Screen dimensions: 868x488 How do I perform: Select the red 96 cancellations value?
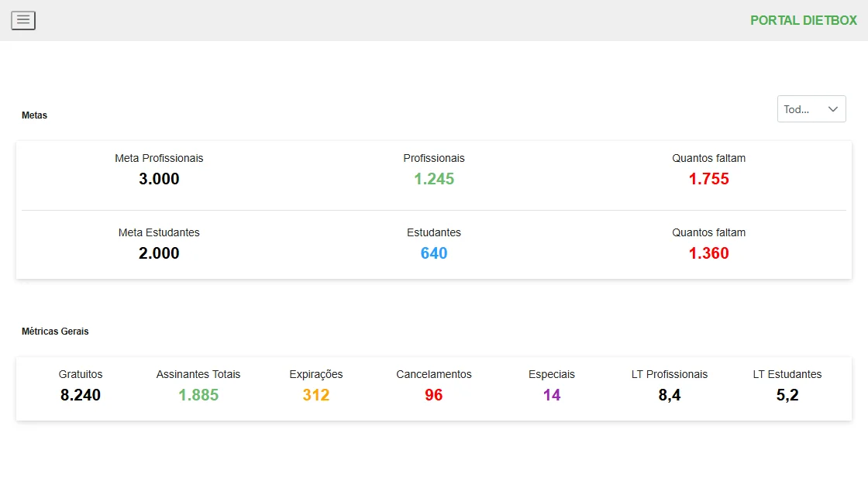click(434, 394)
